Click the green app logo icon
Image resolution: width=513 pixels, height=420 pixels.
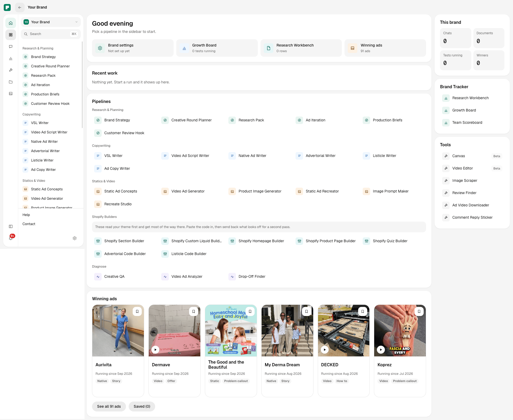click(7, 7)
